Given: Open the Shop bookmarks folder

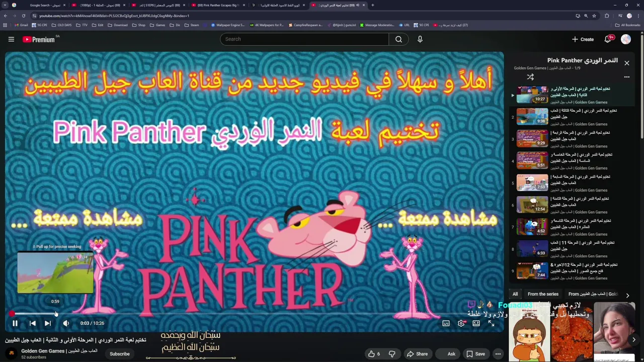Looking at the screenshot, I should 139,25.
